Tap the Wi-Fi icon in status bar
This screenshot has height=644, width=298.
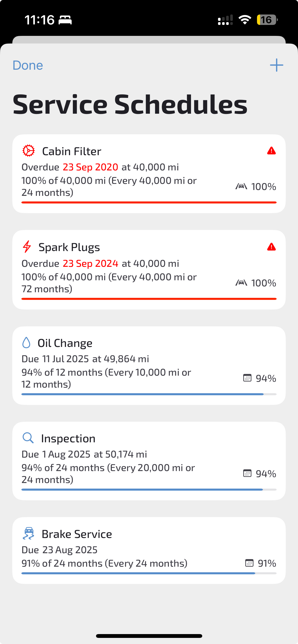(x=245, y=20)
